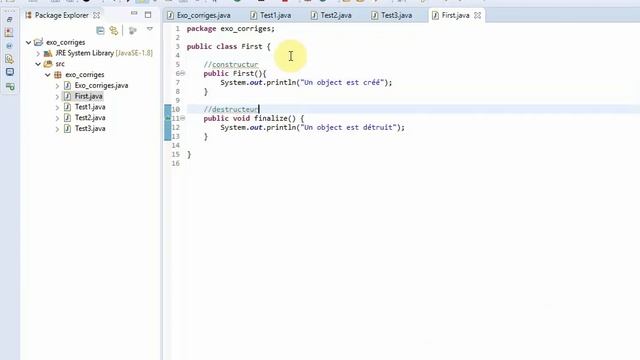Expand First.java in the tree
640x360 pixels.
57,96
